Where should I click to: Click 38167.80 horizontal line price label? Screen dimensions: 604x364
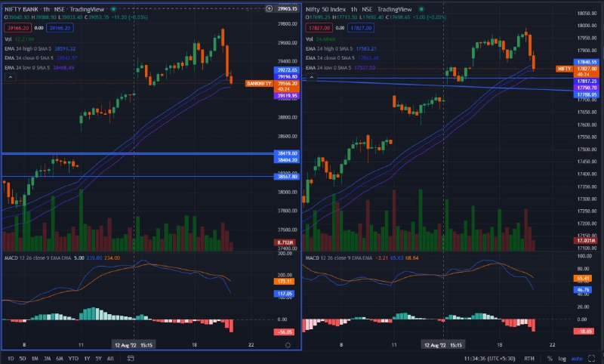(287, 177)
